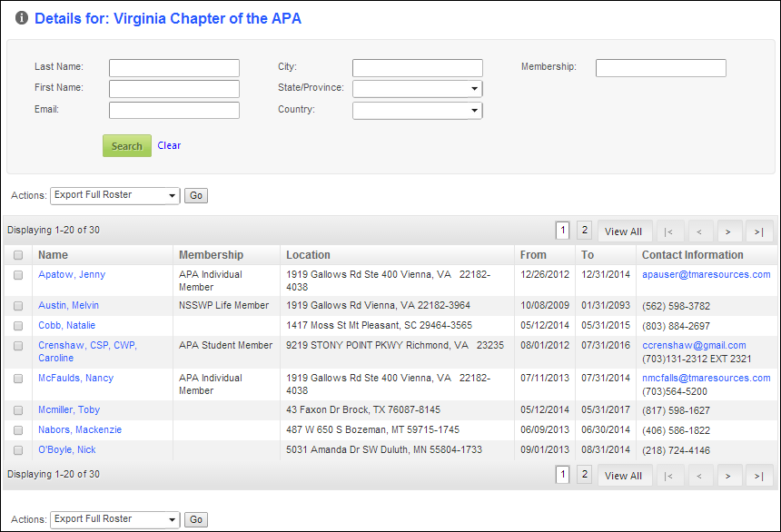The width and height of the screenshot is (781, 532).
Task: Check the box for Nabors, Mackenzie
Action: tap(18, 430)
